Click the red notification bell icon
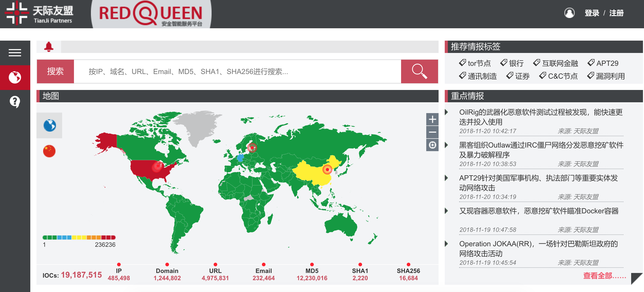The width and height of the screenshot is (644, 292). point(49,47)
